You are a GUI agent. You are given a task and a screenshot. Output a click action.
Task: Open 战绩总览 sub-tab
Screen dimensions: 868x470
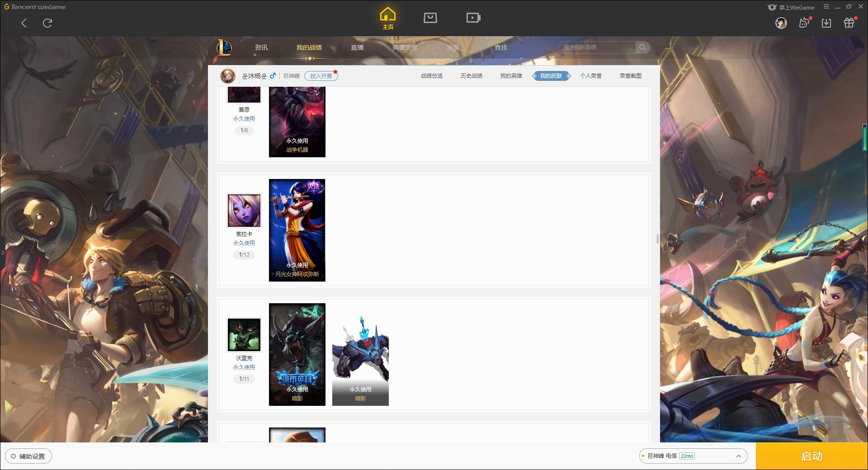[x=432, y=76]
